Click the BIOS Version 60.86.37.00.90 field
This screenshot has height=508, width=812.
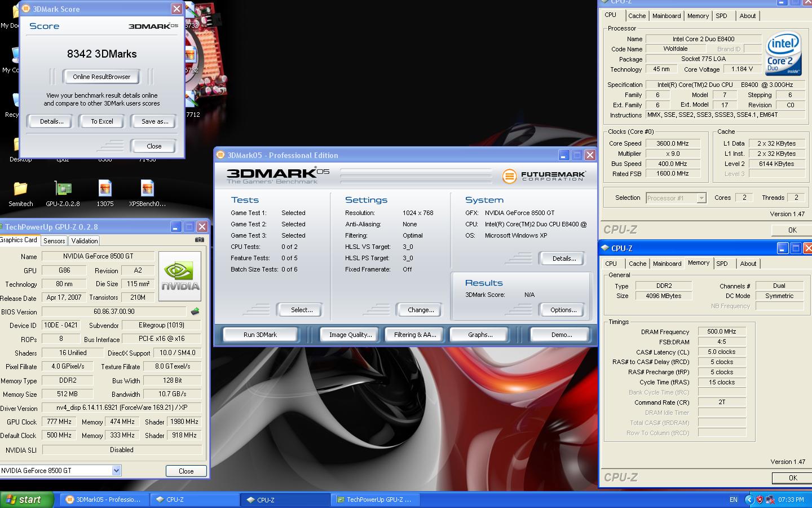[x=114, y=312]
